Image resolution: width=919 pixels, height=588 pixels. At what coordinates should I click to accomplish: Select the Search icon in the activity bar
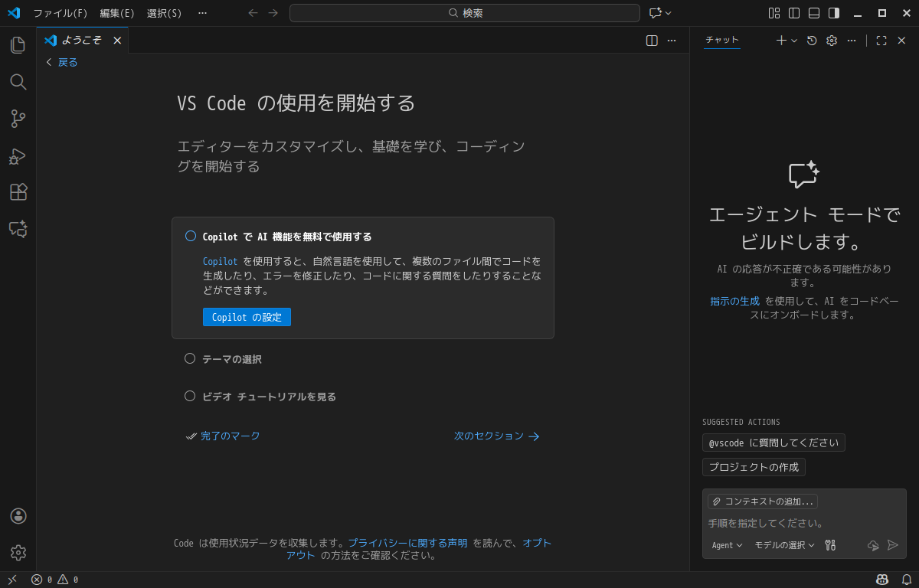tap(18, 82)
